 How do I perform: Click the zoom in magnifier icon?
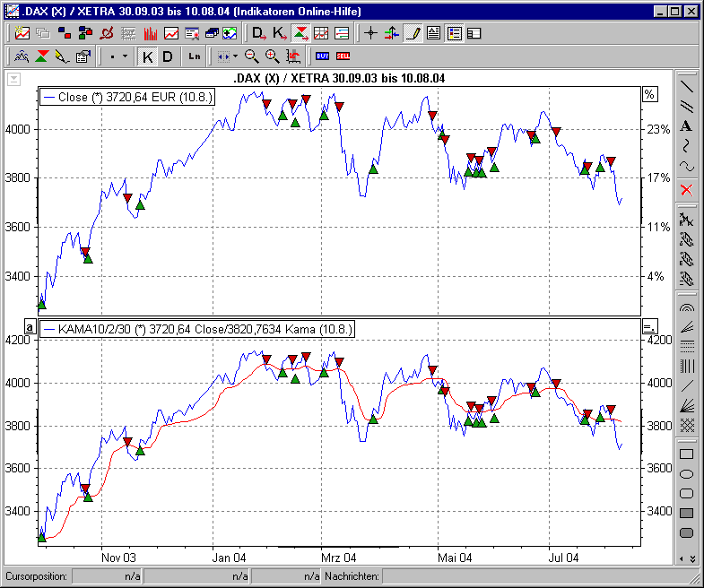click(273, 56)
